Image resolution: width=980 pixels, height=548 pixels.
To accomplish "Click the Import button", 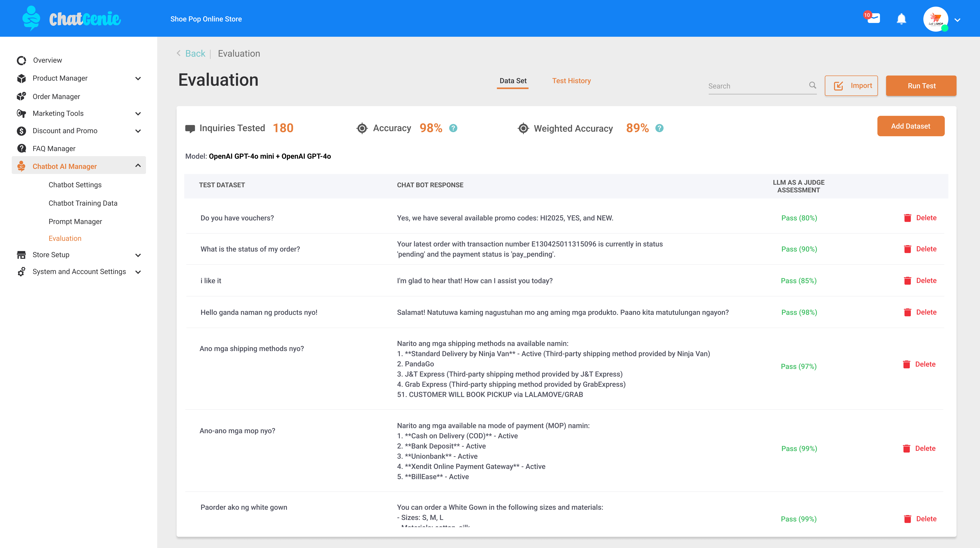I will [x=851, y=86].
